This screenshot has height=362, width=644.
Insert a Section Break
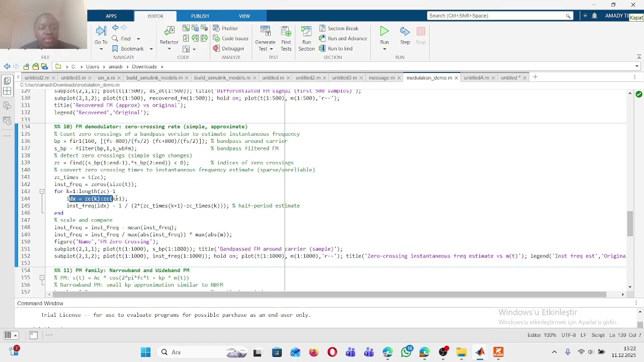(339, 28)
